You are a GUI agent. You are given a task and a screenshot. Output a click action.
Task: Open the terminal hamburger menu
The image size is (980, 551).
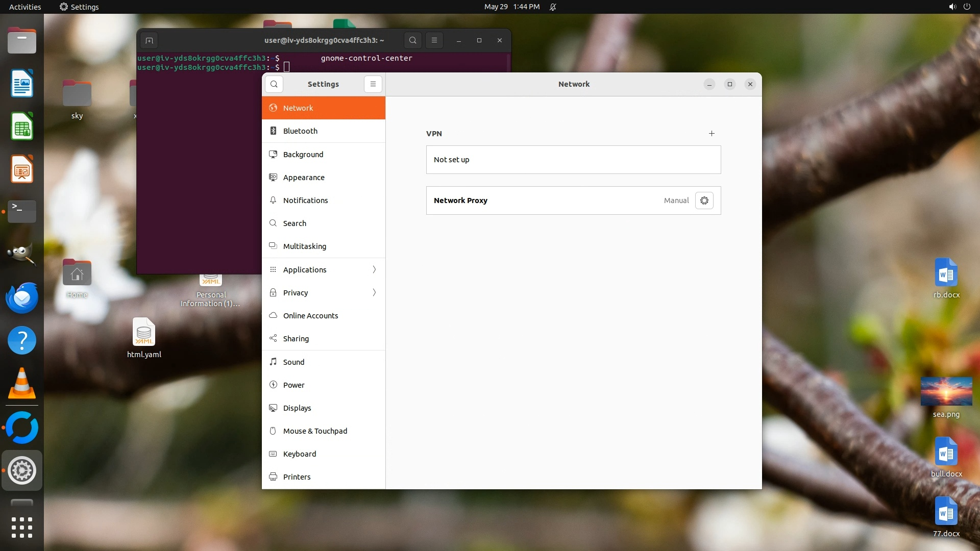tap(434, 40)
